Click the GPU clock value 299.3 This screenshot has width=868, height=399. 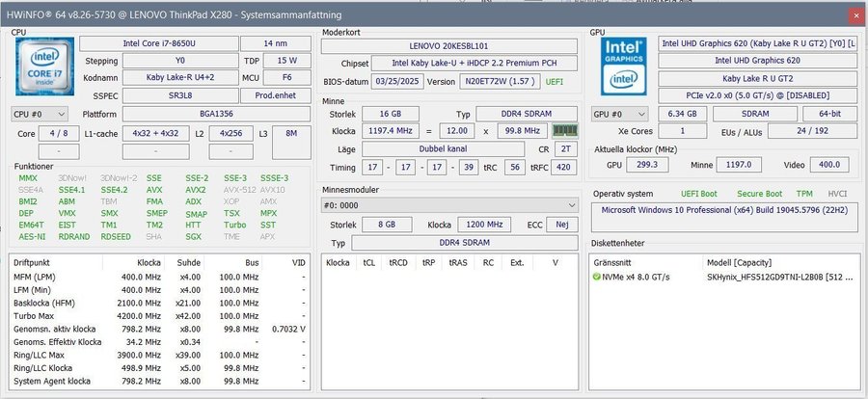[647, 165]
